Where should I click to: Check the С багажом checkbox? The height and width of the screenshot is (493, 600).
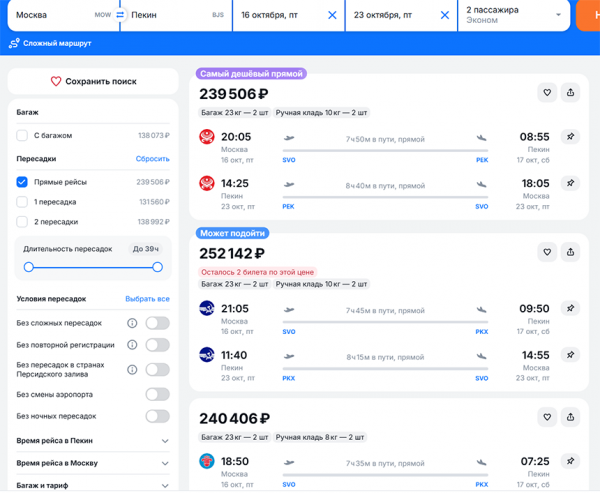coord(22,135)
